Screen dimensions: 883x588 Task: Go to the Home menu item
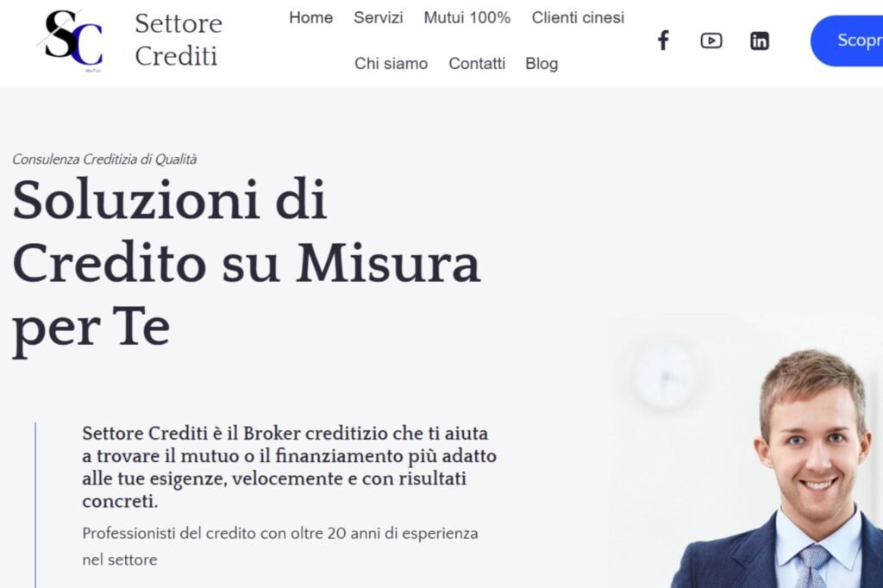pyautogui.click(x=310, y=18)
